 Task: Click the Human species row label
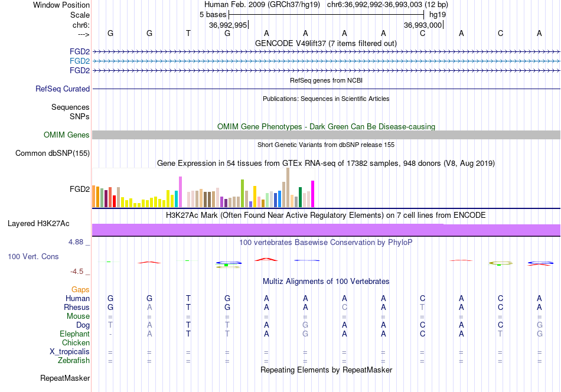coord(77,298)
